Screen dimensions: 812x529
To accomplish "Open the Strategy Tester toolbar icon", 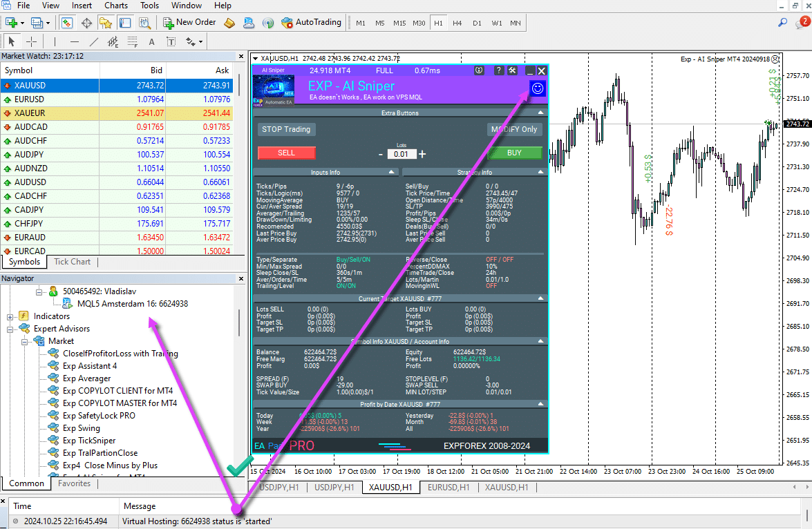I will coord(144,23).
